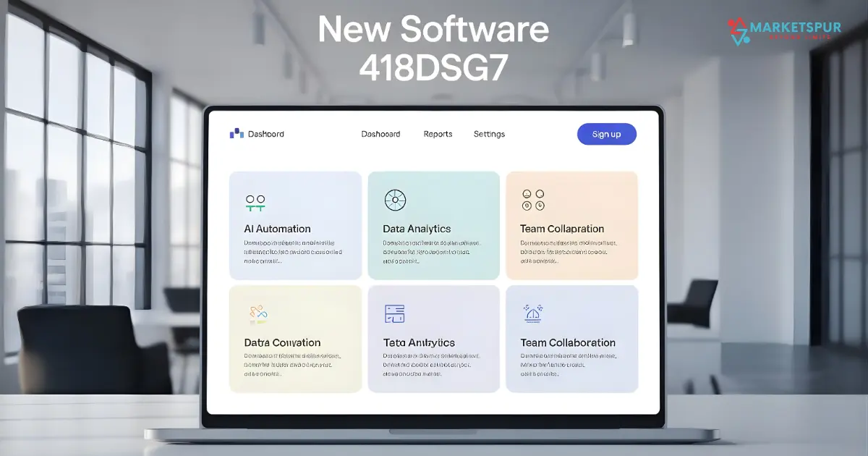Click the blue window icon above Teta Anhtyiics

pyautogui.click(x=394, y=313)
